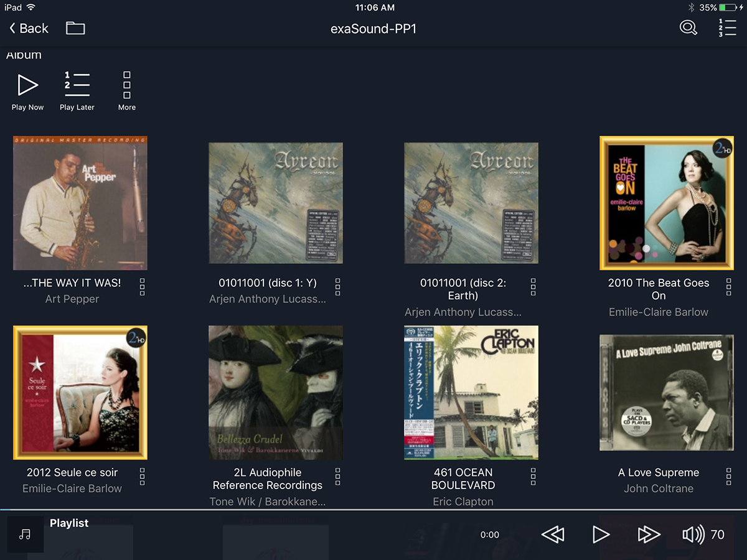
Task: Open the Ayreon disc 2: Earth cover
Action: coord(471,203)
